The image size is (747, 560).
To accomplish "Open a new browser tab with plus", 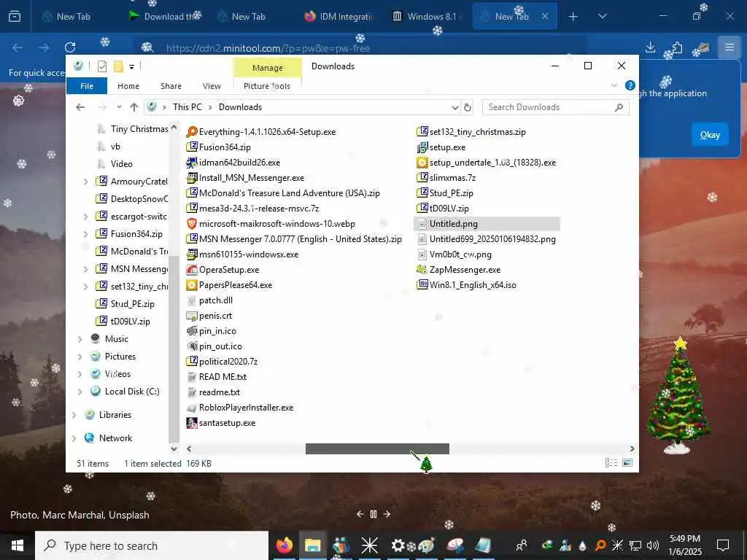I will 573,17.
